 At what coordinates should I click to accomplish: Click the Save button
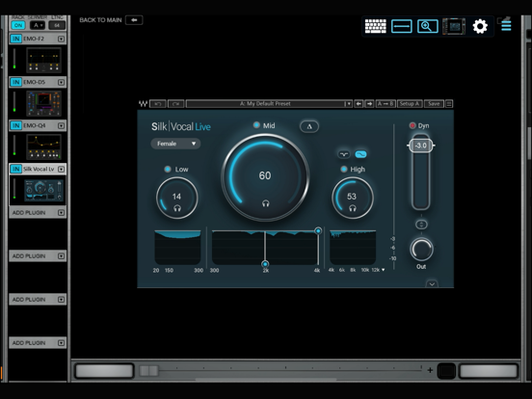click(434, 104)
